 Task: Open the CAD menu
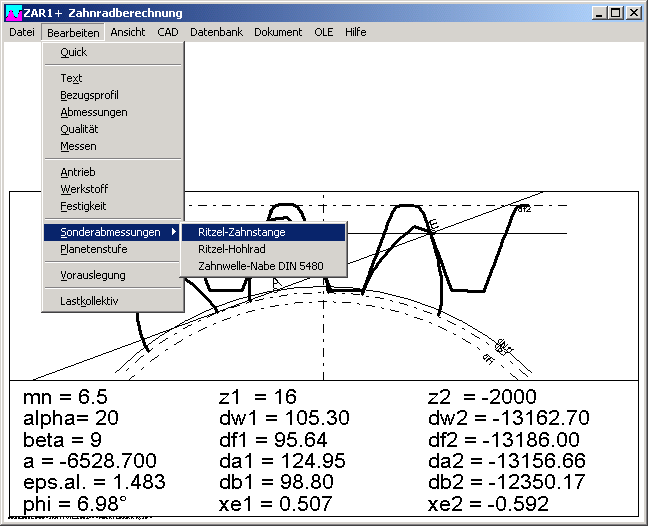click(168, 32)
